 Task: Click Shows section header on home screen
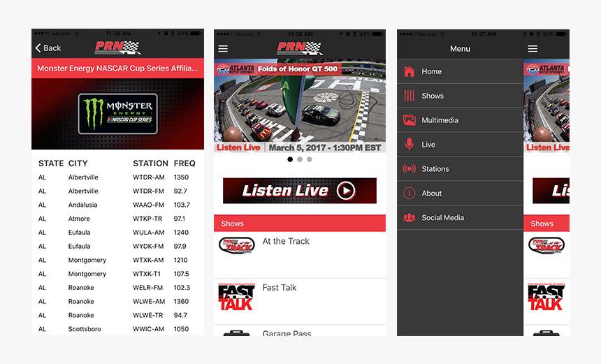[300, 224]
